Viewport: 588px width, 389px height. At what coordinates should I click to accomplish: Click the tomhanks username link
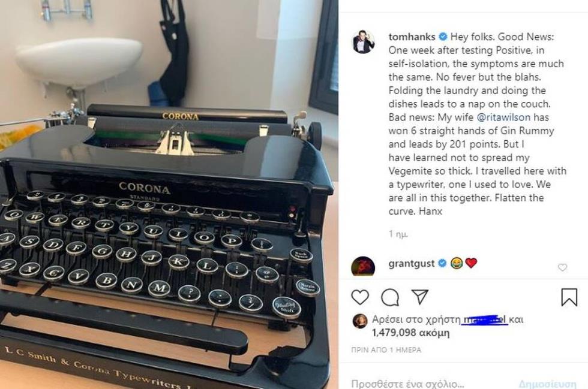click(x=412, y=37)
